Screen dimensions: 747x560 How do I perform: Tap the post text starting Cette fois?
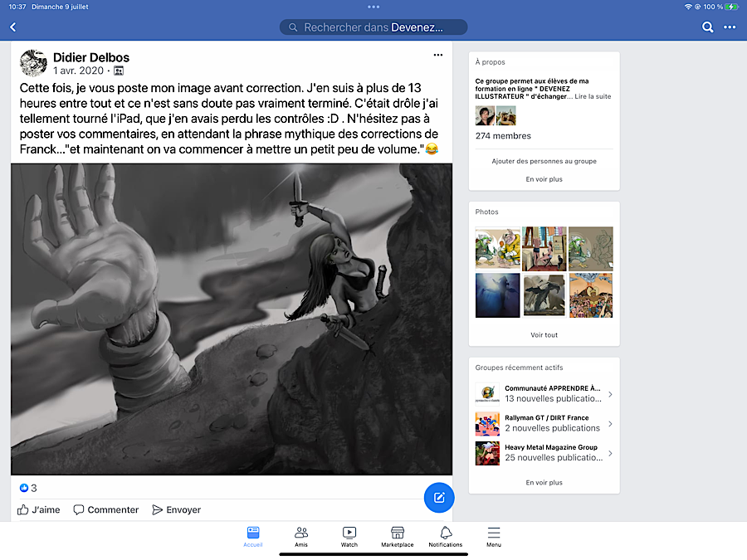coord(229,119)
